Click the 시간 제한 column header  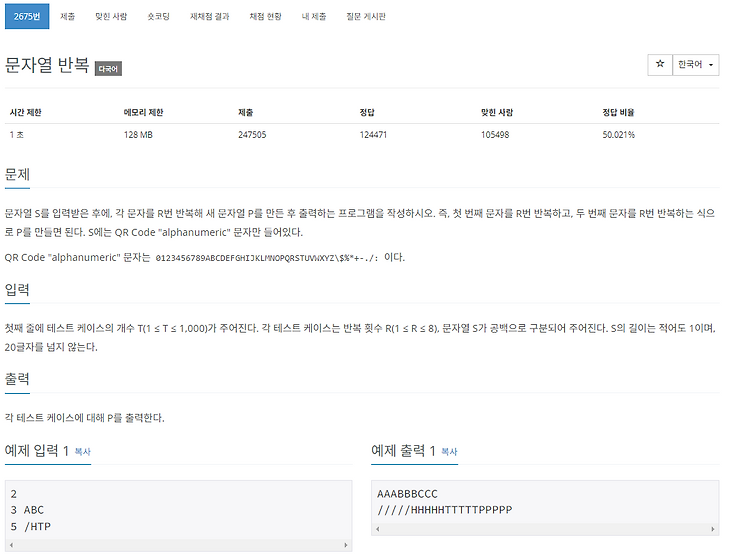26,112
